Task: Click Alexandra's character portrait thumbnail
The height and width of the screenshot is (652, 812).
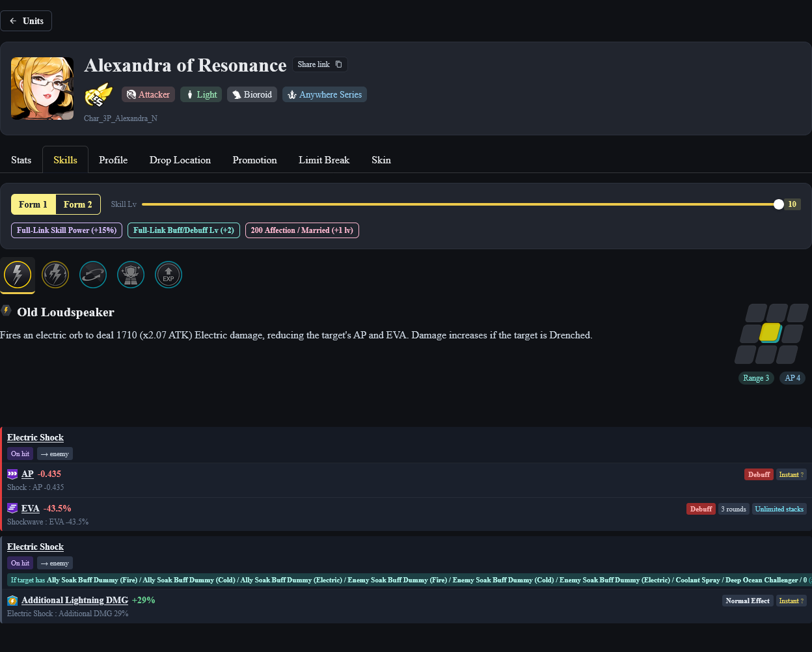Action: click(42, 88)
